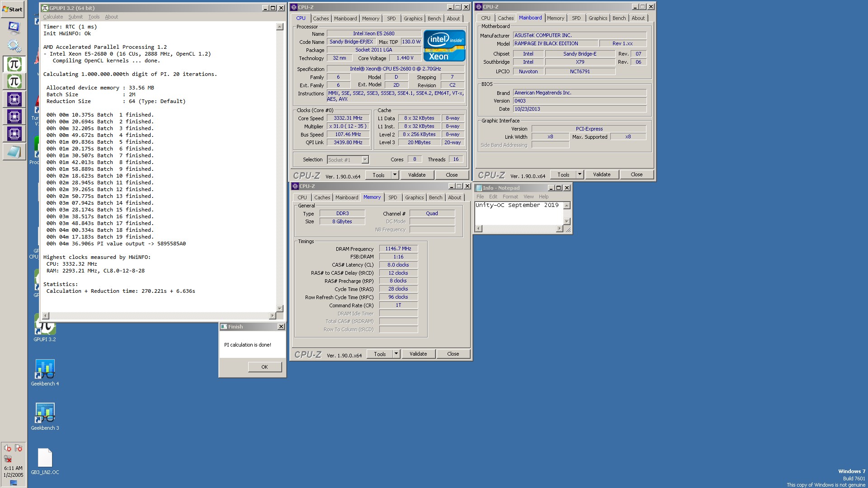Click Validate in CPU-Z CPU window
The image size is (868, 488).
pyautogui.click(x=417, y=175)
